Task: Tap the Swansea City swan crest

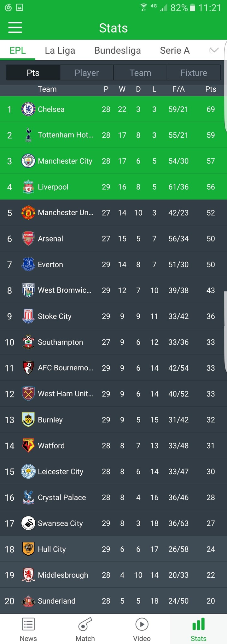Action: (x=28, y=523)
